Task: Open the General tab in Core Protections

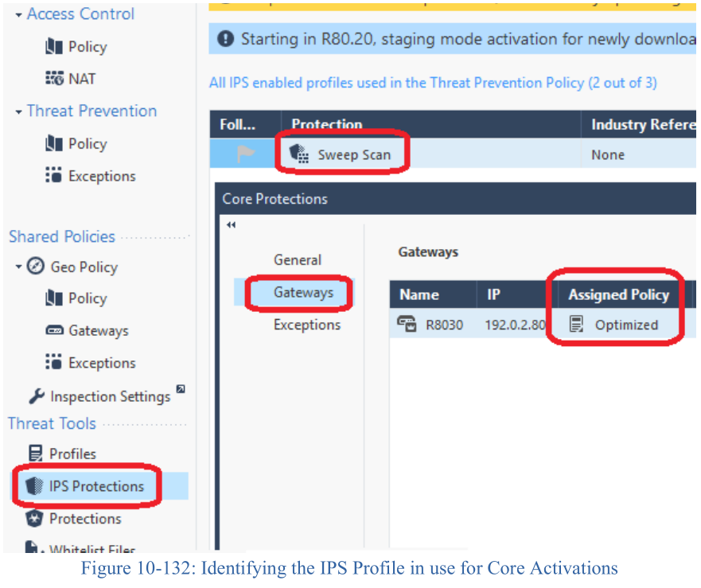Action: (298, 260)
